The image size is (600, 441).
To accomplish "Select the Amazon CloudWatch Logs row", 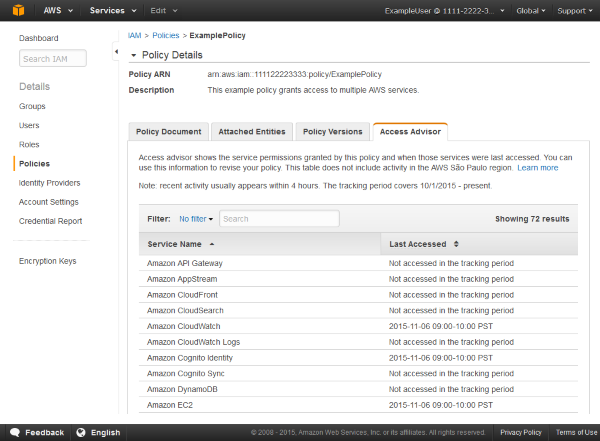I will 358,342.
